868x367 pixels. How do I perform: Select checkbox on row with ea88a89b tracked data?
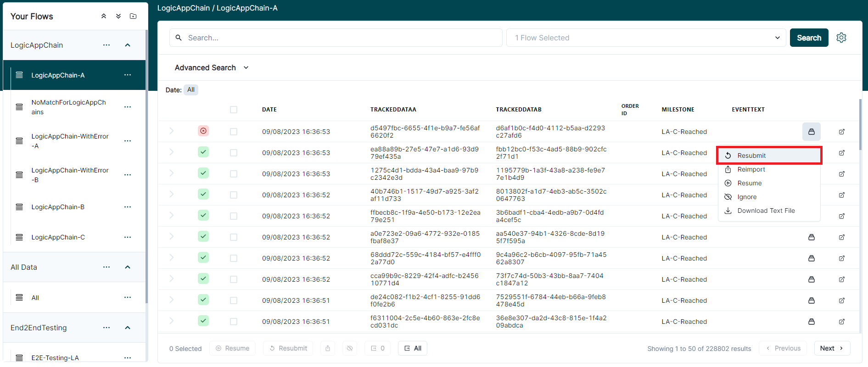pos(234,153)
